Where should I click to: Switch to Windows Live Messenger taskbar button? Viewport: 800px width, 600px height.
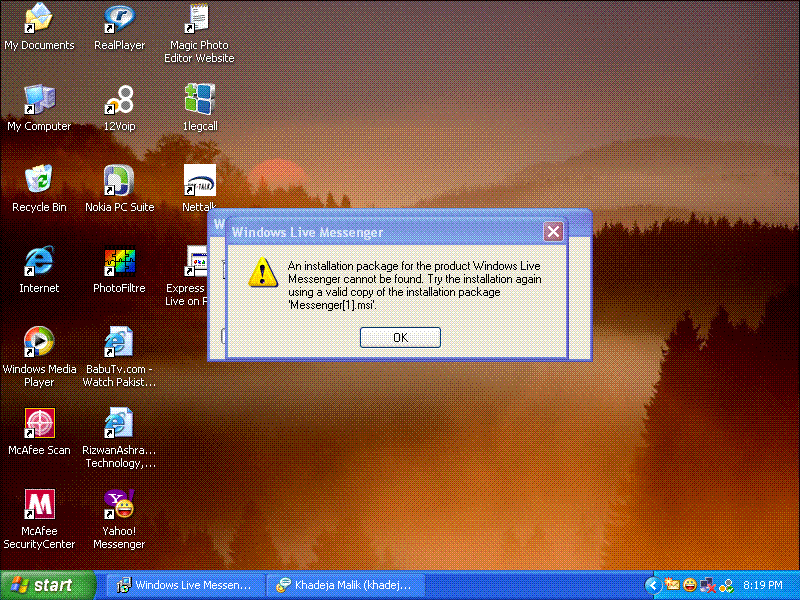pos(186,585)
